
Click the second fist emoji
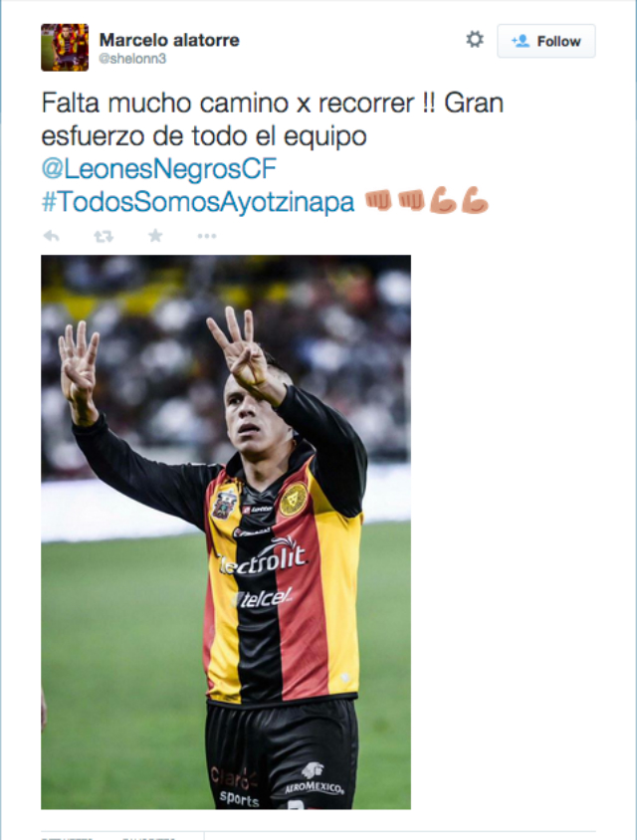[411, 201]
